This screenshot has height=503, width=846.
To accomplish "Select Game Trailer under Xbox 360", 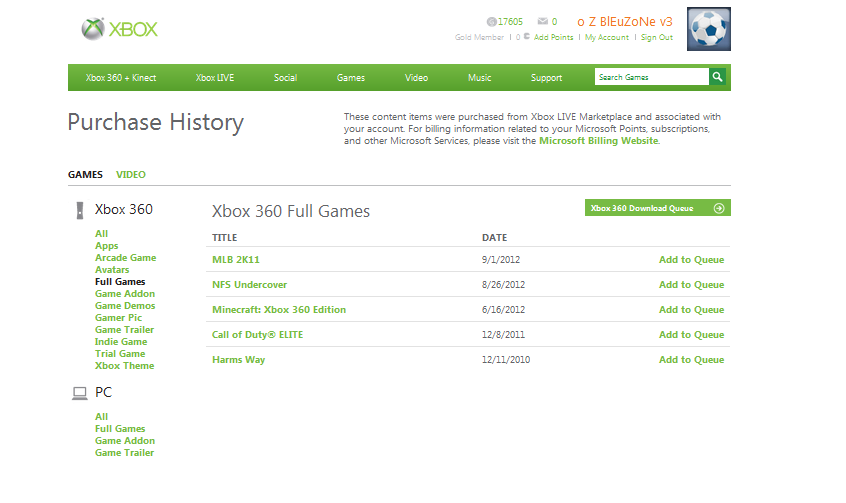I will (x=125, y=329).
